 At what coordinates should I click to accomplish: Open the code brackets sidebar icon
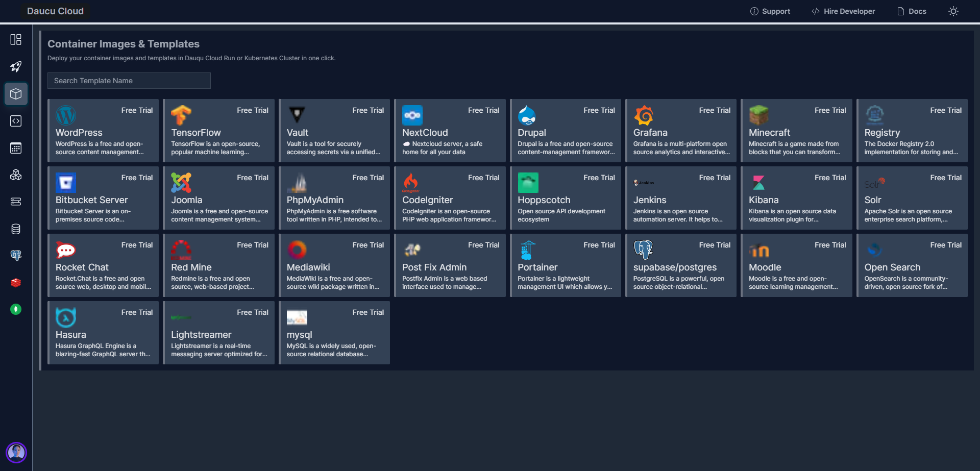[16, 121]
